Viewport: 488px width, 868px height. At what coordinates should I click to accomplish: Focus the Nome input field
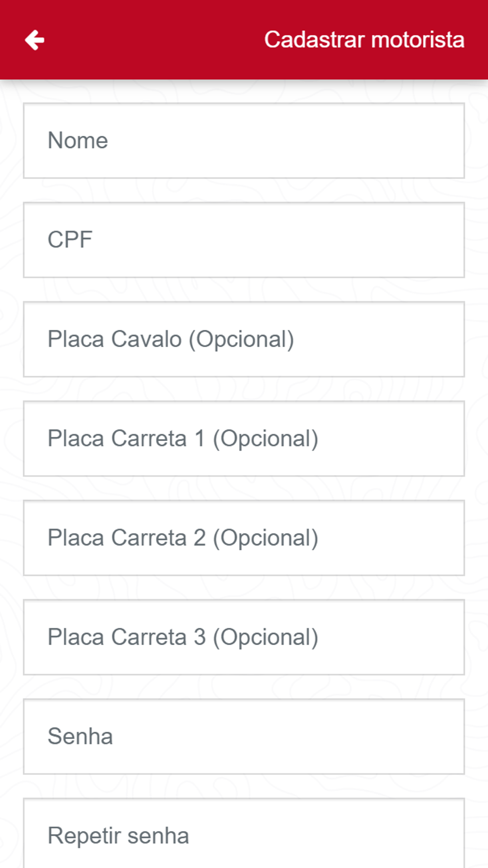[x=244, y=141]
